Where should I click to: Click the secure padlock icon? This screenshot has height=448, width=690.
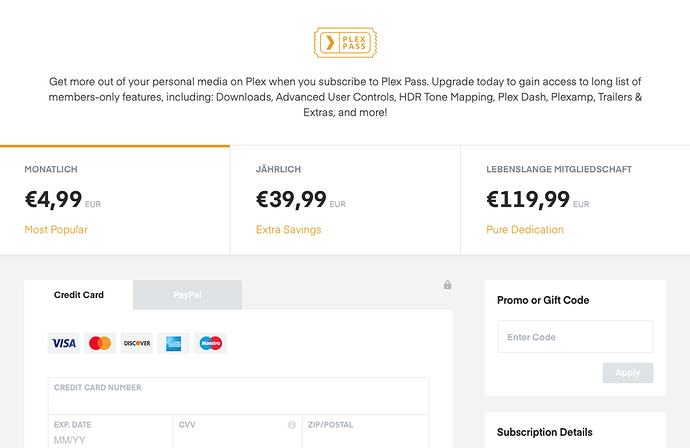[x=448, y=285]
